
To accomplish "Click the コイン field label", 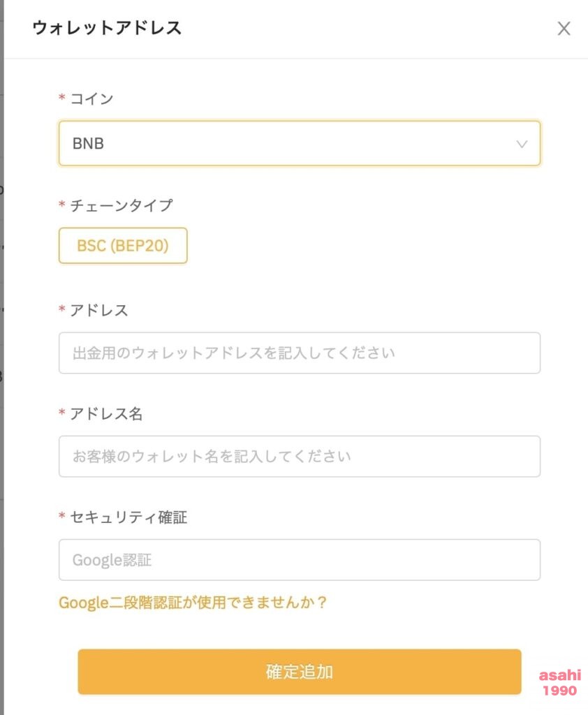I will pyautogui.click(x=91, y=98).
